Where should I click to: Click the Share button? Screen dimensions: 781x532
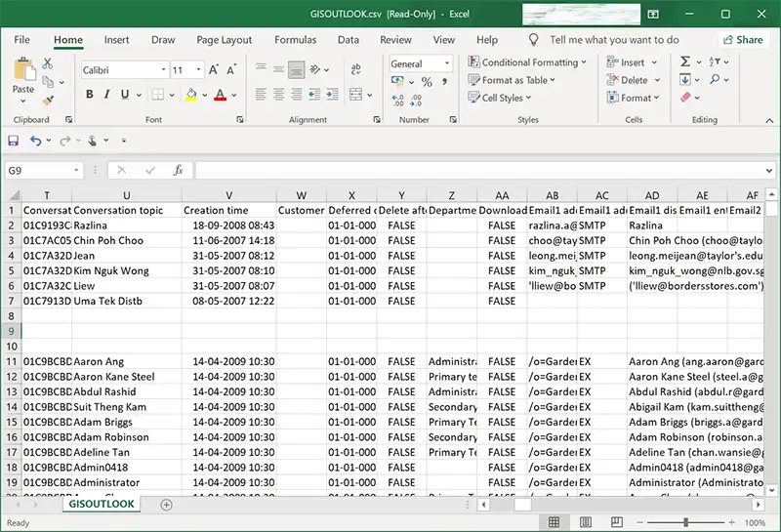743,40
